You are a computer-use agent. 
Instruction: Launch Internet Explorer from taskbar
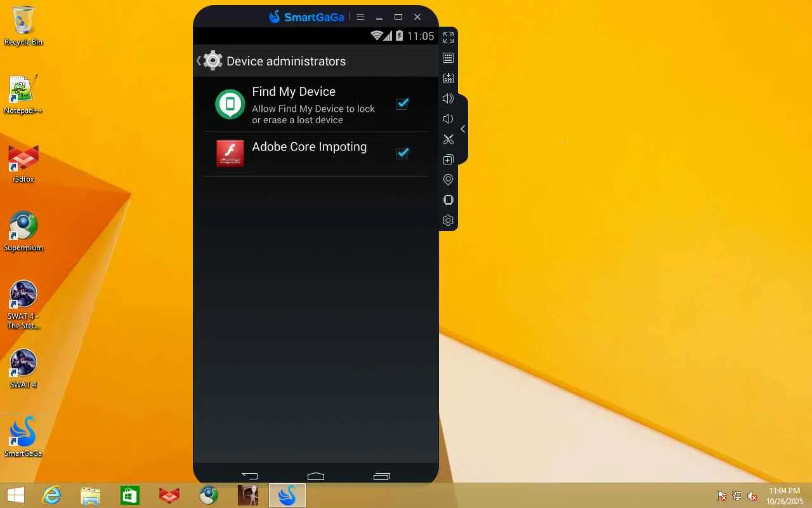[x=51, y=495]
